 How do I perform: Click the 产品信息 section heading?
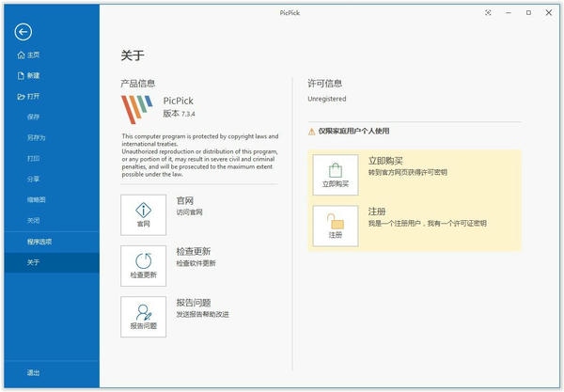[x=138, y=84]
